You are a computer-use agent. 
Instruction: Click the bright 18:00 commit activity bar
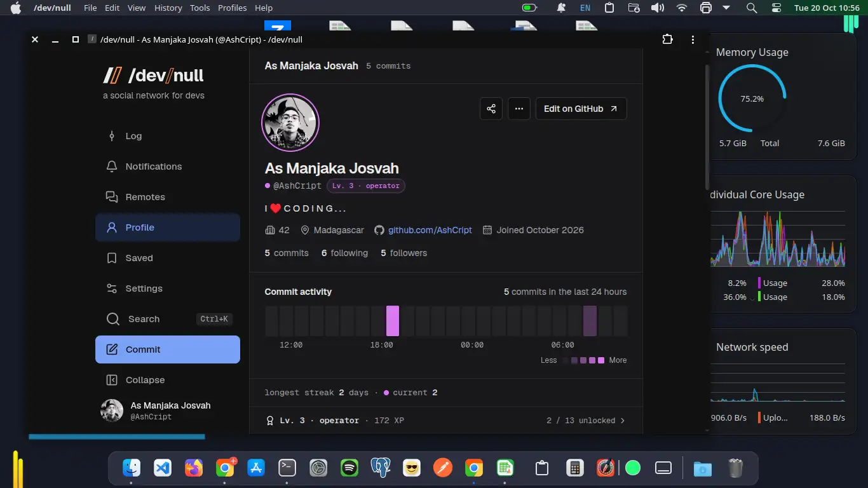[x=393, y=321]
